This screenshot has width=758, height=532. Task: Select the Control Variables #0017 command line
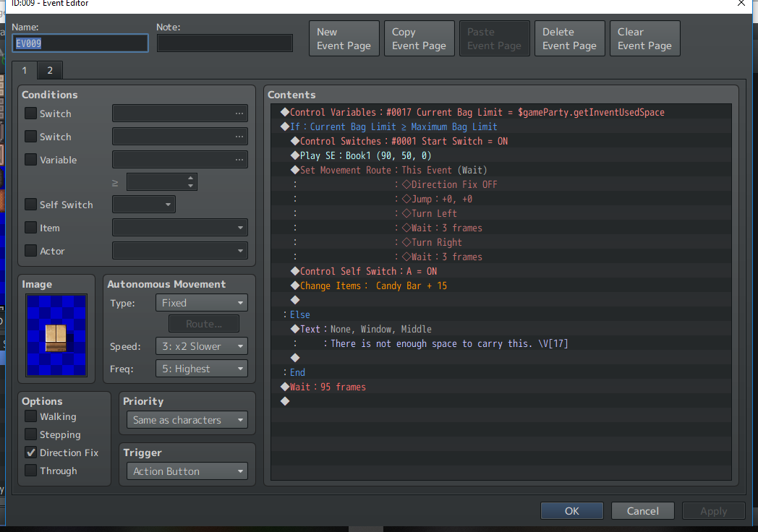pos(501,112)
